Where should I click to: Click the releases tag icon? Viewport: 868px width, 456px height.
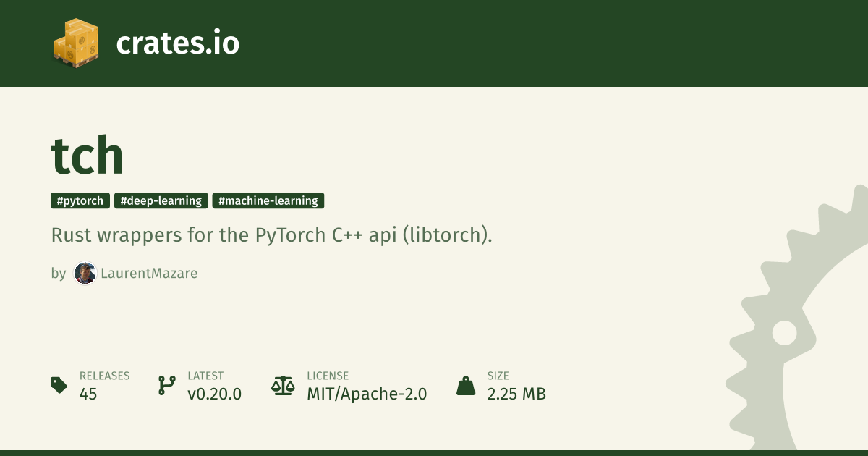pos(59,385)
